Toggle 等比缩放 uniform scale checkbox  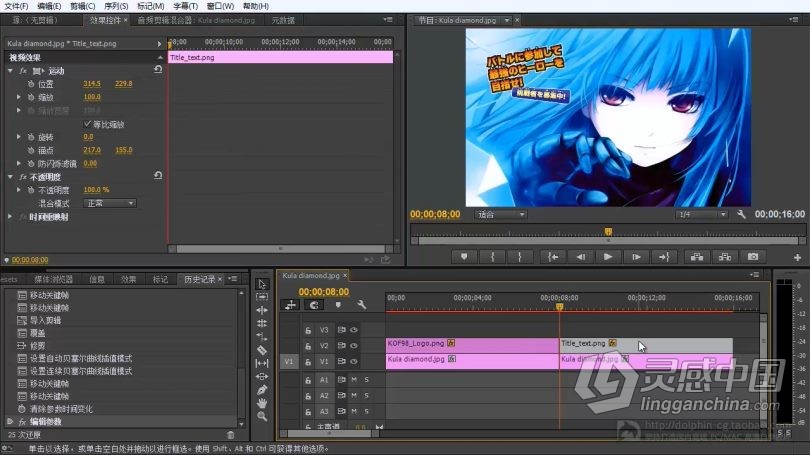coord(87,124)
